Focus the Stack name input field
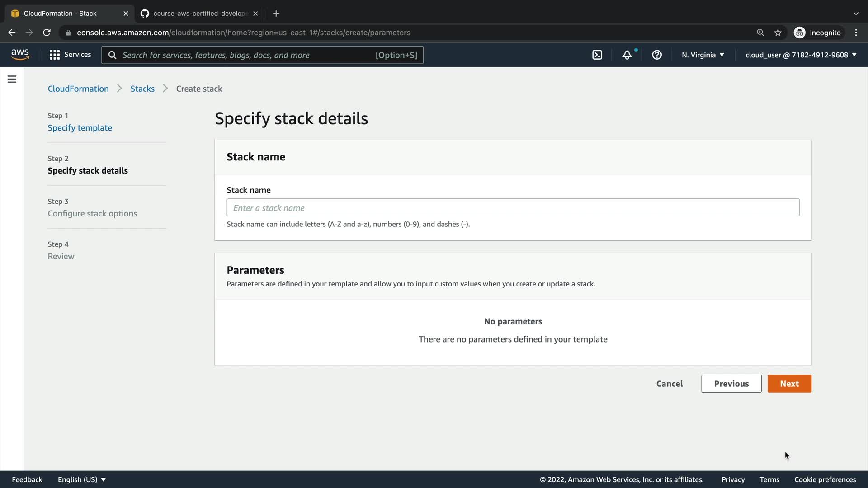This screenshot has width=868, height=488. [x=513, y=208]
